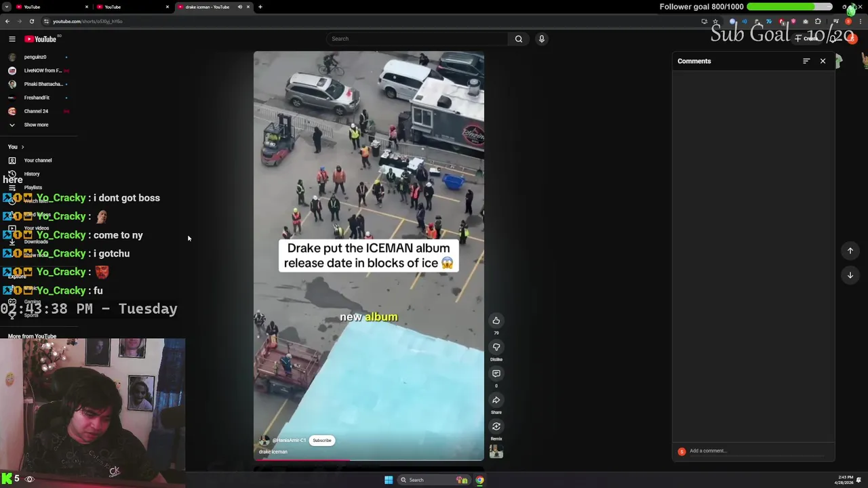This screenshot has width=868, height=488.
Task: Click the YouTube Search field
Action: point(417,39)
